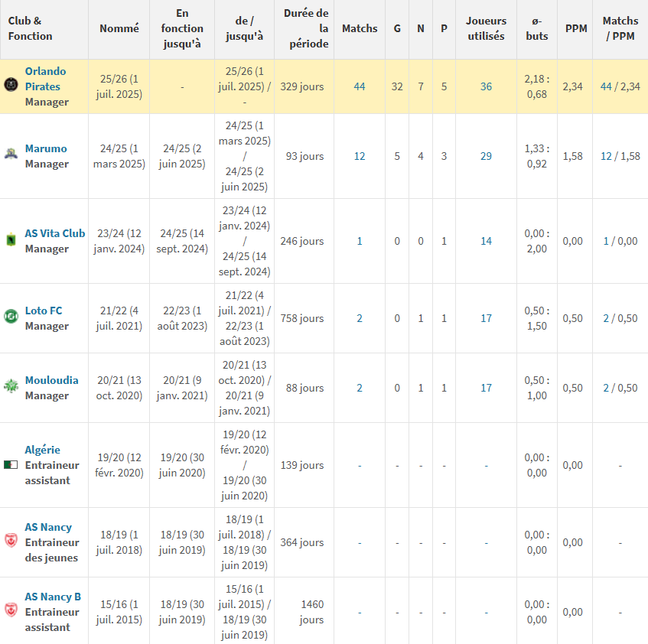The image size is (648, 644).
Task: Click the AS Vita Club crest icon
Action: 11,239
